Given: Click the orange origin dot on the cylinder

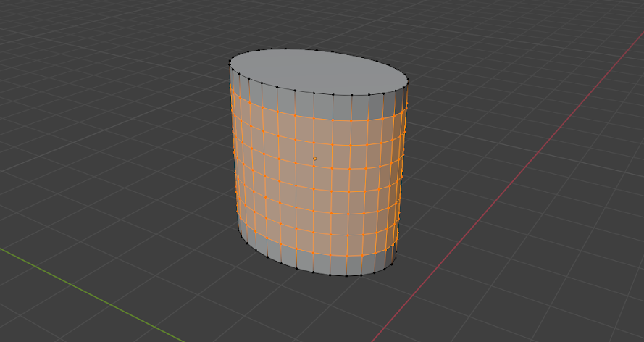Looking at the screenshot, I should [x=314, y=159].
